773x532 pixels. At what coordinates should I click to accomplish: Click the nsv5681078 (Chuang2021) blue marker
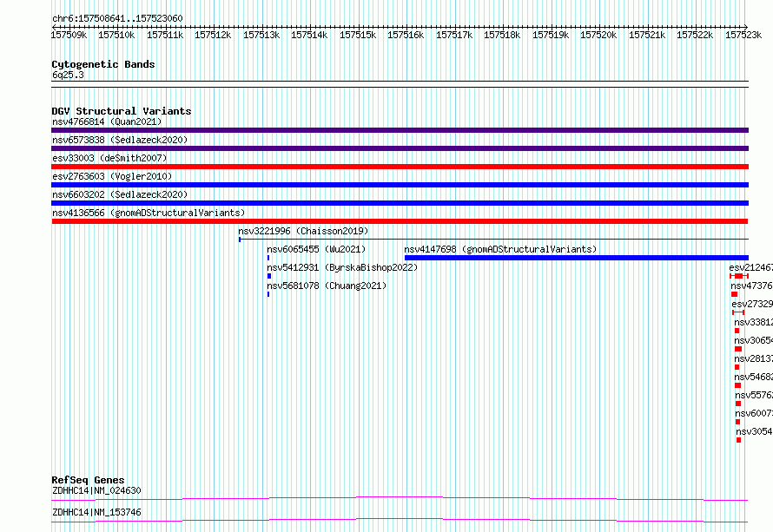268,294
